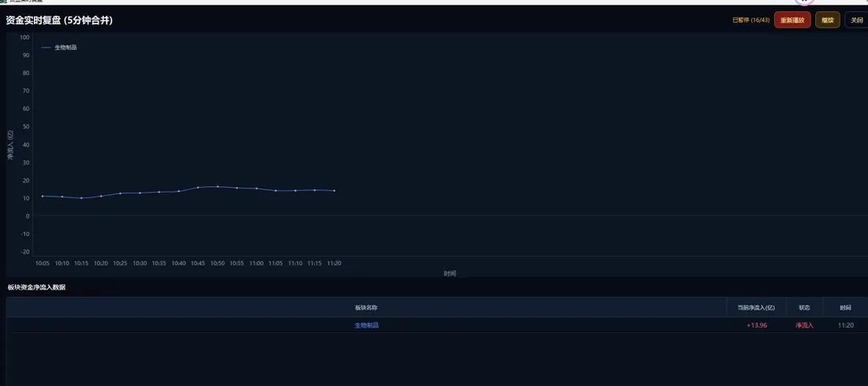Click the 当前净流入(亿) column header
This screenshot has width=868, height=386.
pyautogui.click(x=756, y=307)
